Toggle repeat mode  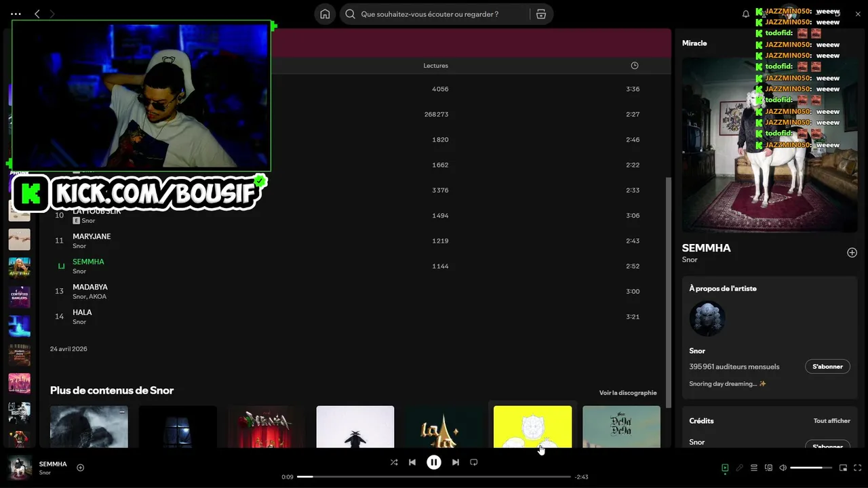[x=474, y=462]
